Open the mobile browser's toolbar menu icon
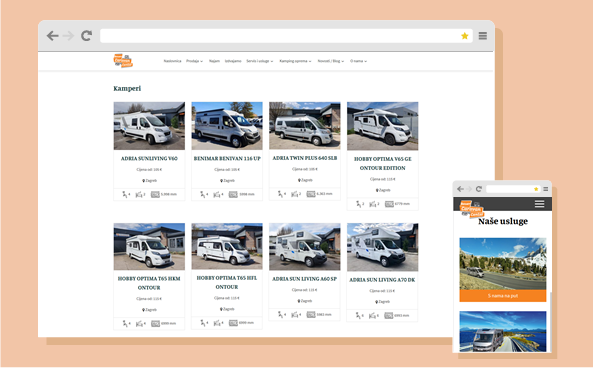 tap(546, 189)
